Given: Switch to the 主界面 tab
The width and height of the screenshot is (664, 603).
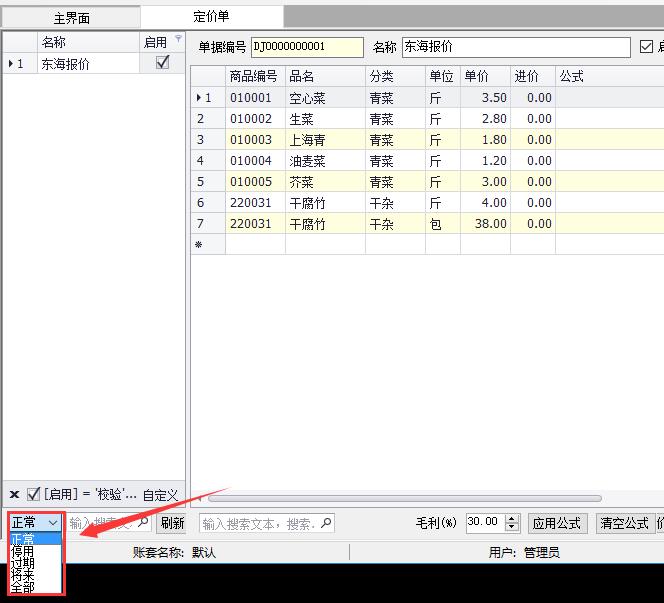Looking at the screenshot, I should (x=71, y=18).
